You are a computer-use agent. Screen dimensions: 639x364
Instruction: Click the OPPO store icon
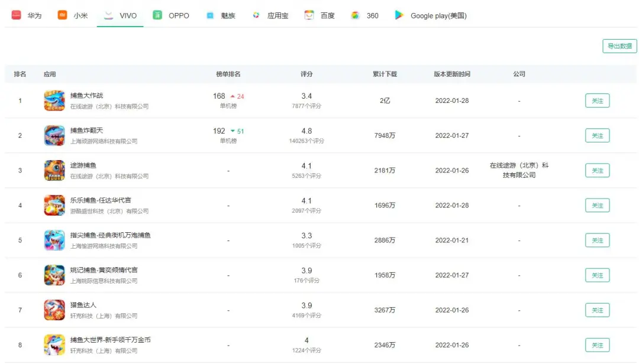(x=156, y=15)
